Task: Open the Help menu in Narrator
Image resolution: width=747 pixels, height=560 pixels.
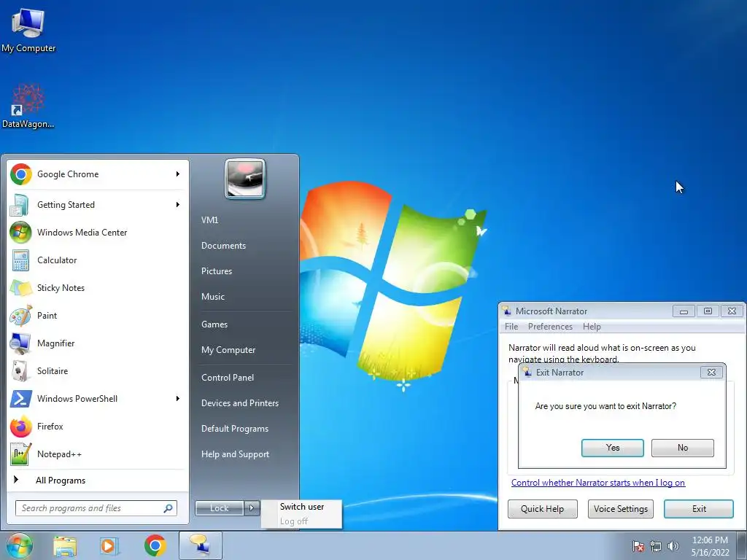Action: 592,327
